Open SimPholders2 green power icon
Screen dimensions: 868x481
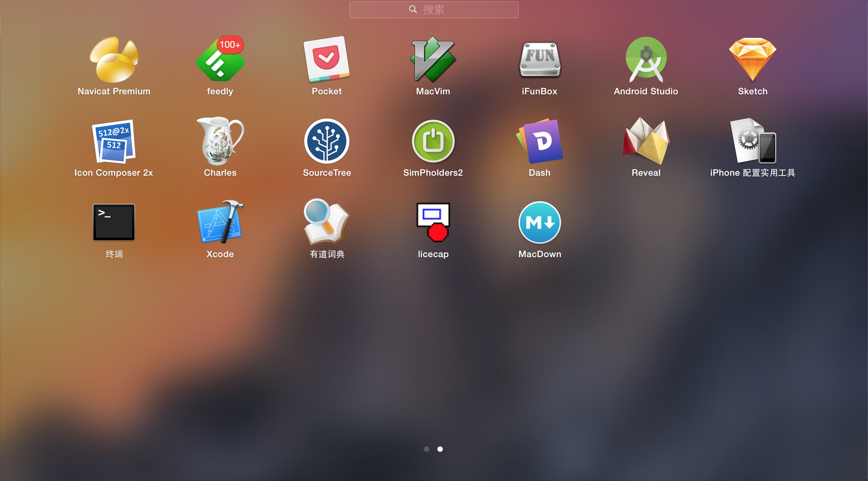click(433, 141)
